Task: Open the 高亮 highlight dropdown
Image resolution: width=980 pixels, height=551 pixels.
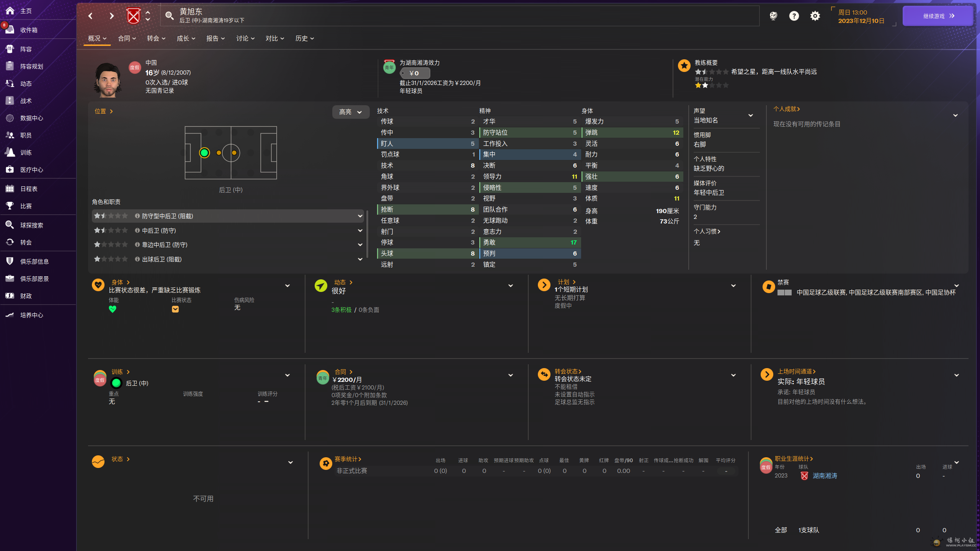Action: [x=350, y=112]
